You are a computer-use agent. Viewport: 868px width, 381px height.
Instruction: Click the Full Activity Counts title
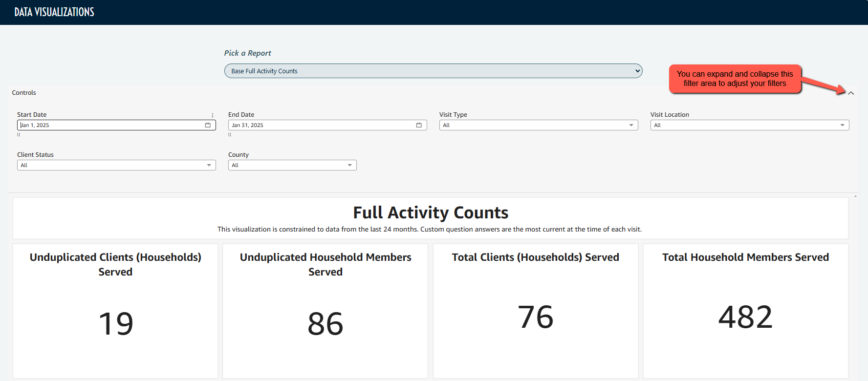pos(431,212)
